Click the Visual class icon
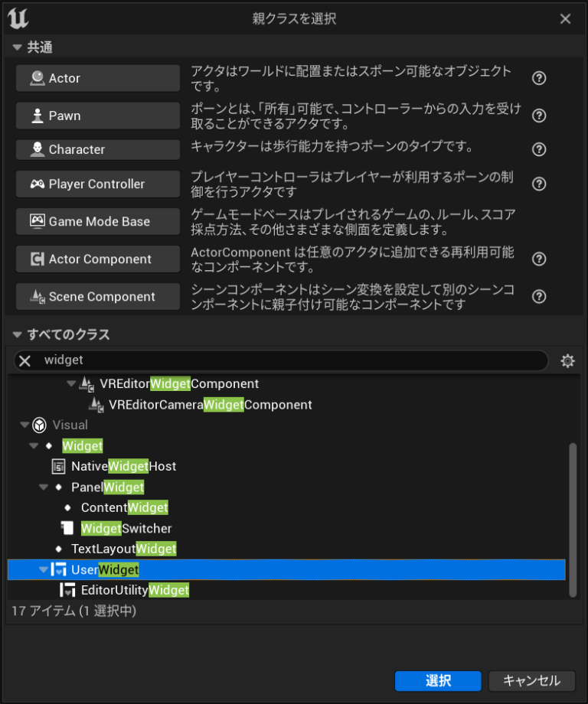588x704 pixels. click(40, 425)
